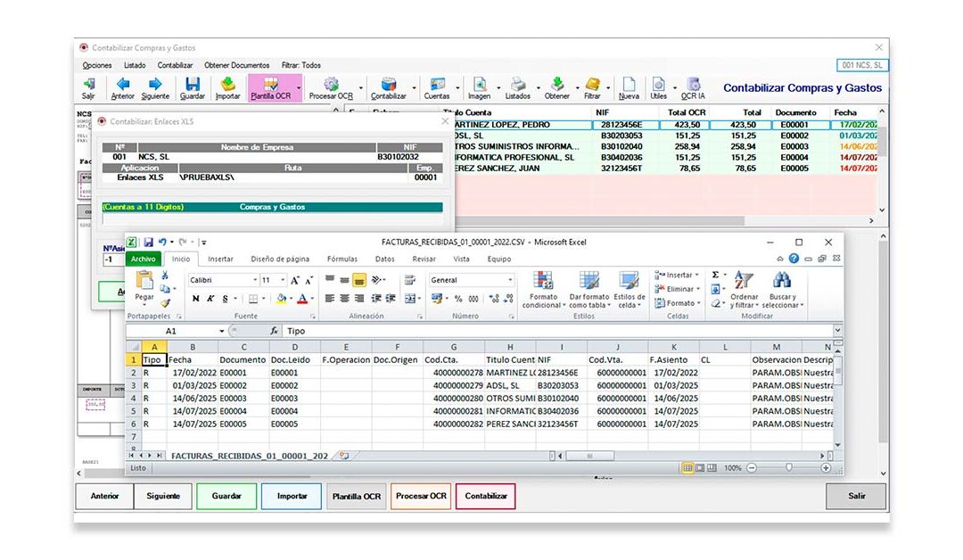
Task: Click Excel's Formato condicional icon
Action: point(544,289)
